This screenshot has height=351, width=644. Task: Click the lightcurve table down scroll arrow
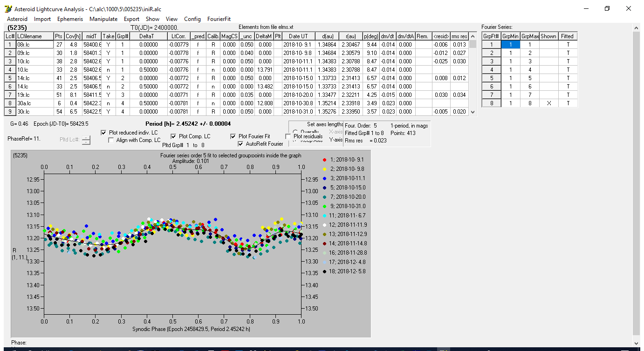coord(473,112)
